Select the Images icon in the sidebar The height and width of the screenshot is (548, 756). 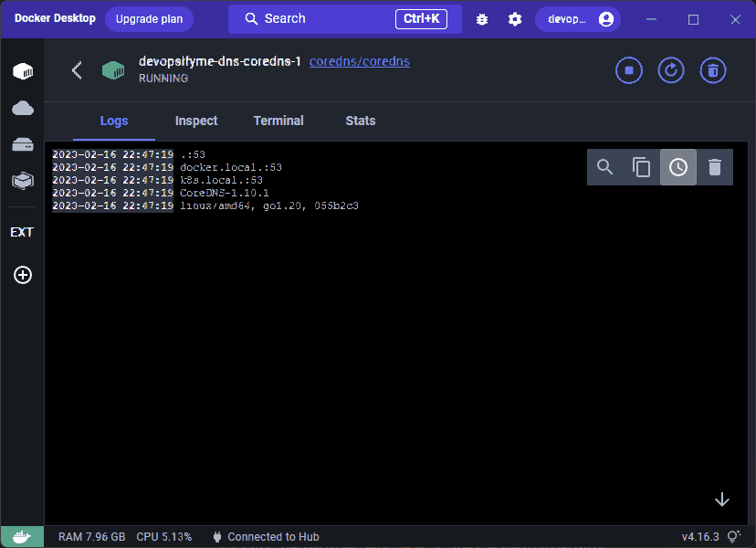point(22,107)
